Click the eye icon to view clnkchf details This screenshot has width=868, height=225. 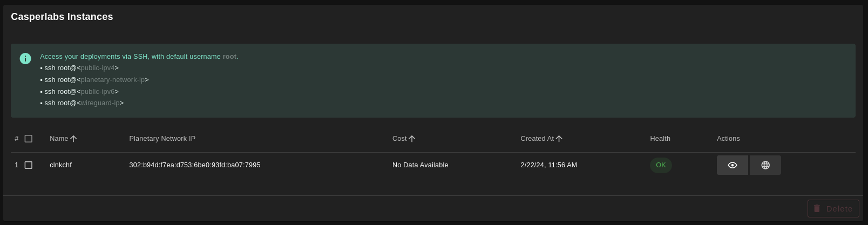tap(733, 165)
